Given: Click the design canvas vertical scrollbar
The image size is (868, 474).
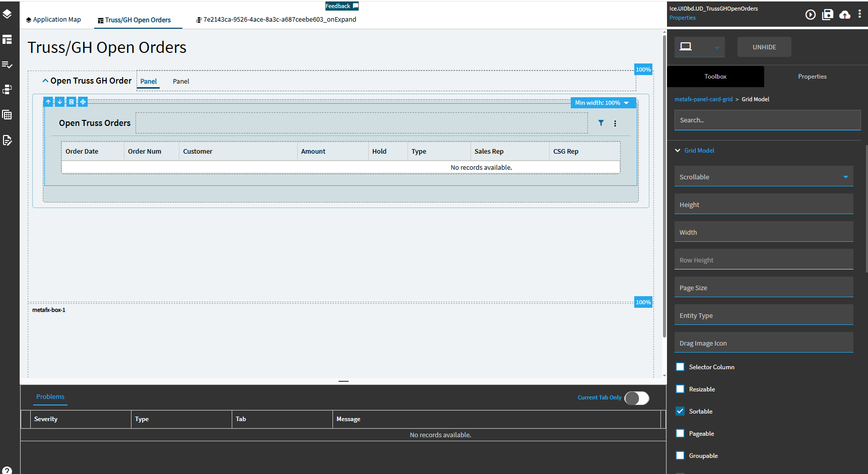Looking at the screenshot, I should [x=664, y=186].
